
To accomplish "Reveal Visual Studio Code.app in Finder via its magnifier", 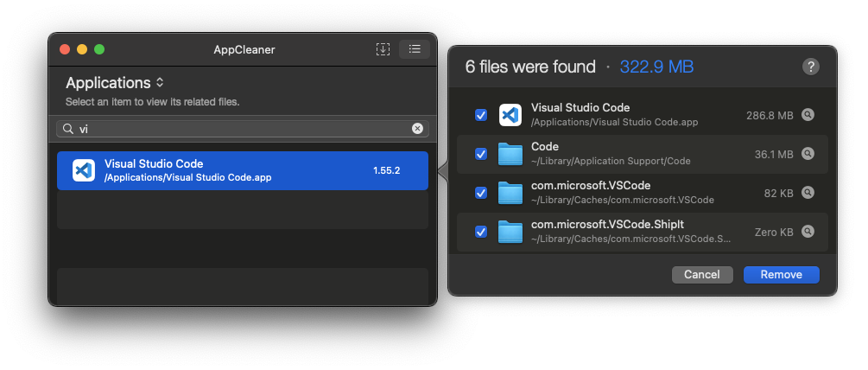I will point(808,115).
